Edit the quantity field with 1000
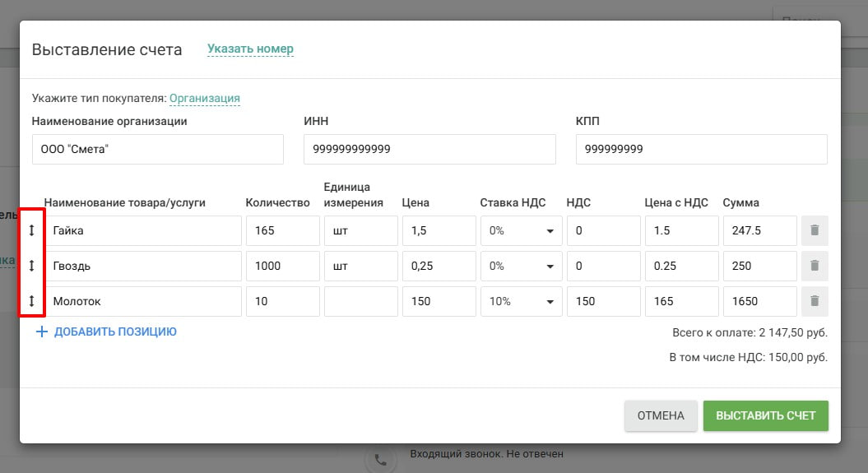This screenshot has height=473, width=868. click(x=283, y=266)
